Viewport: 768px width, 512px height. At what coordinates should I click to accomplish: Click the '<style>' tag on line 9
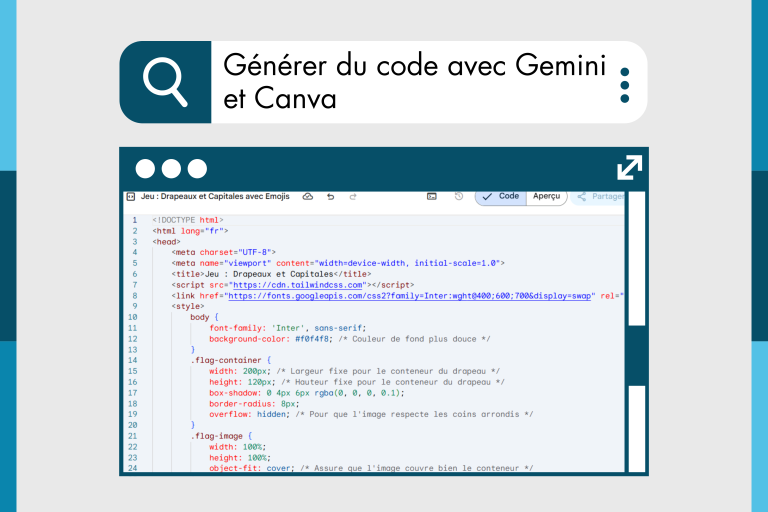coord(188,306)
